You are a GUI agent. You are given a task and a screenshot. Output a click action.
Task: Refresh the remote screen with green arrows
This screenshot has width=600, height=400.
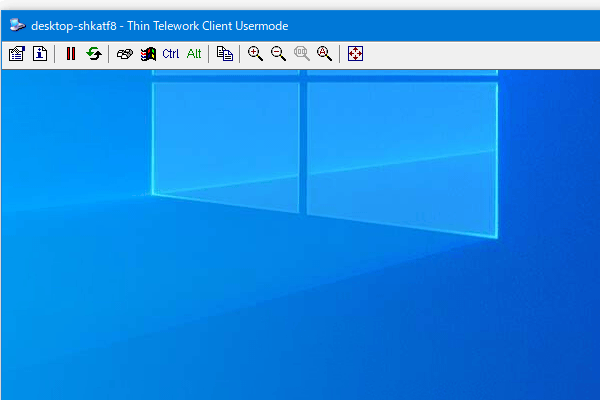coord(94,54)
